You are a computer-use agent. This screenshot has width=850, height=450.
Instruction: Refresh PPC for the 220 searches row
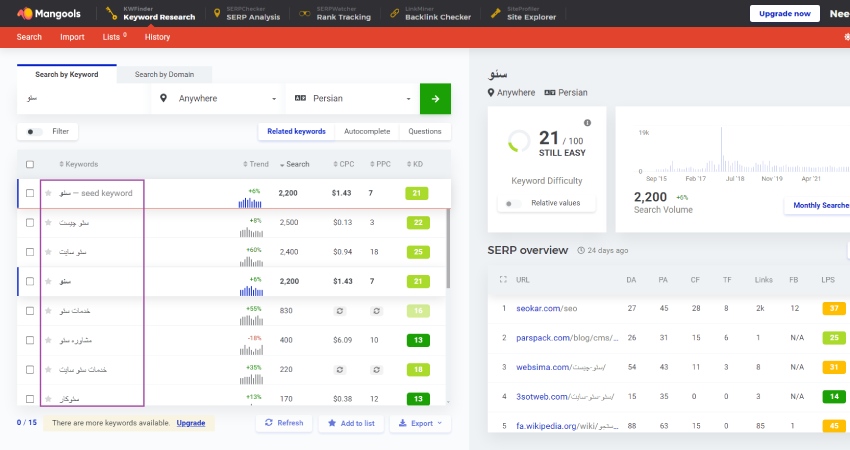[x=377, y=370]
